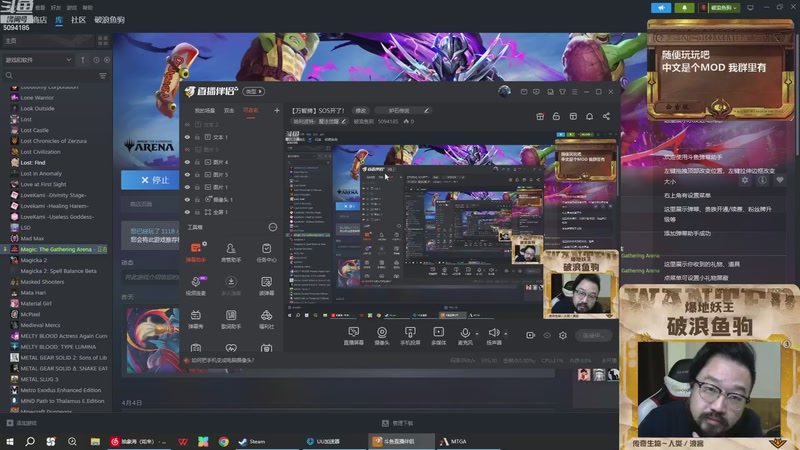Click Windows Start button
Screen dimensions: 800x450
coord(9,441)
